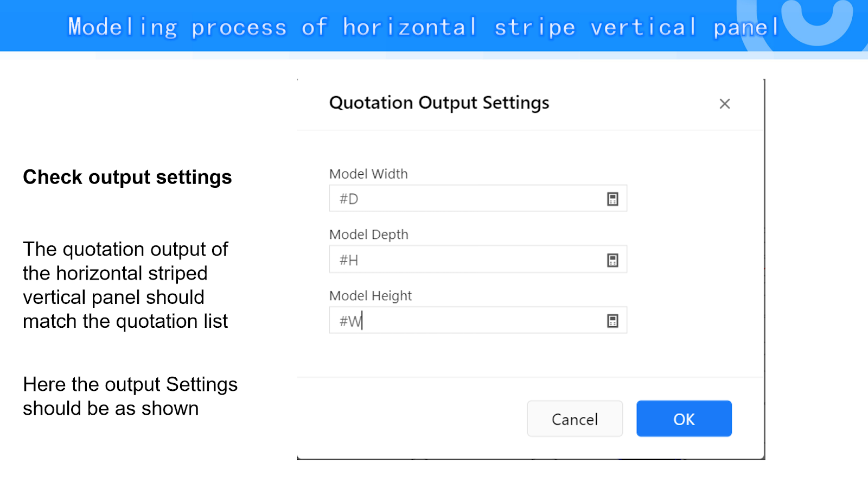The height and width of the screenshot is (488, 868).
Task: Click the word 'horizontal' in the header banner
Action: click(x=410, y=27)
